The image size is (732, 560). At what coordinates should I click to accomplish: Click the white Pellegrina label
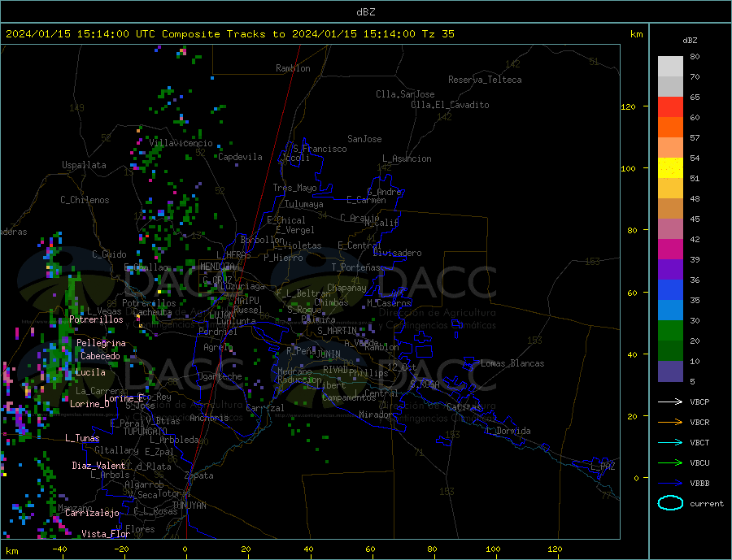[x=102, y=343]
